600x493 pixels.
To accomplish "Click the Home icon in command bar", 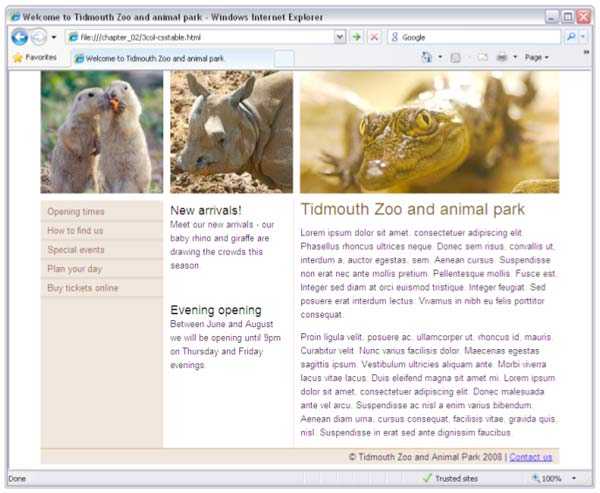I will pos(427,57).
